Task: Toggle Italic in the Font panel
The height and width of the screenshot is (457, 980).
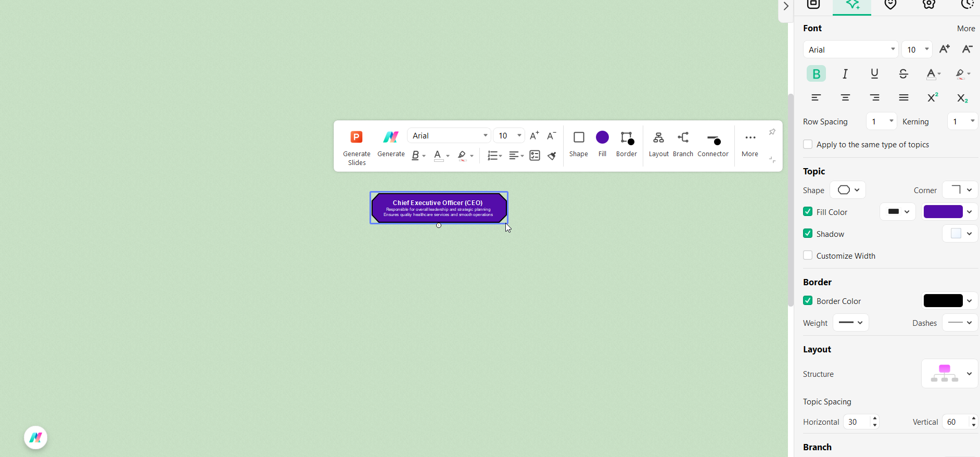Action: tap(845, 74)
